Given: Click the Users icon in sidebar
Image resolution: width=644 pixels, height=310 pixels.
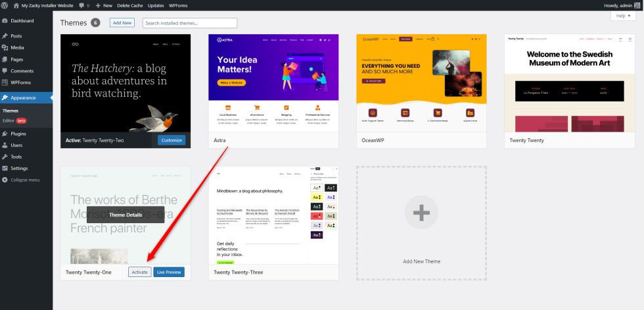Looking at the screenshot, I should pos(5,145).
